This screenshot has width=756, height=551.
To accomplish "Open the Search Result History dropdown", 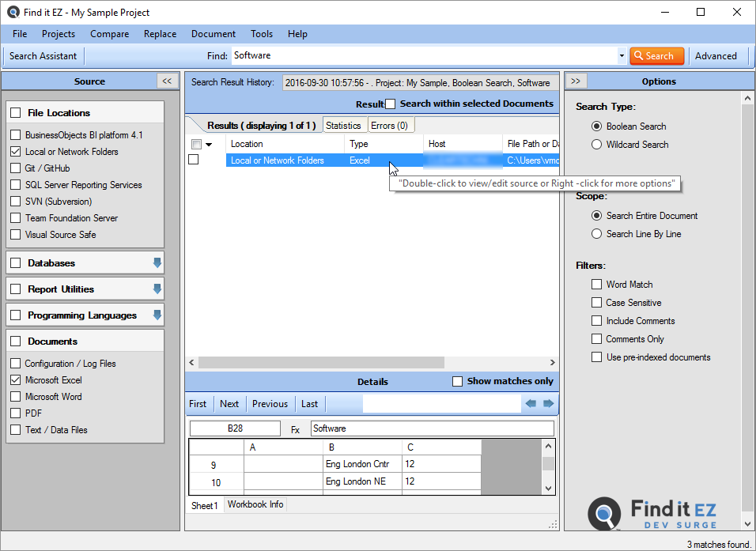I will (421, 83).
